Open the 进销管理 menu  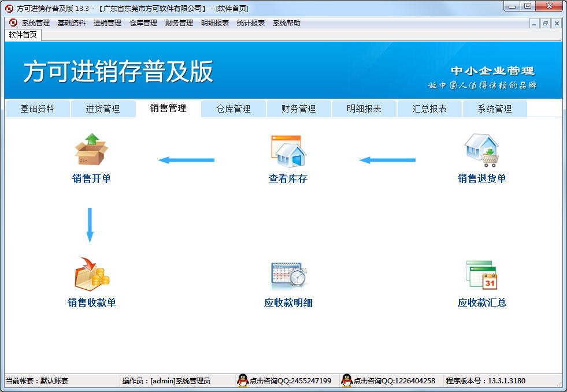108,23
